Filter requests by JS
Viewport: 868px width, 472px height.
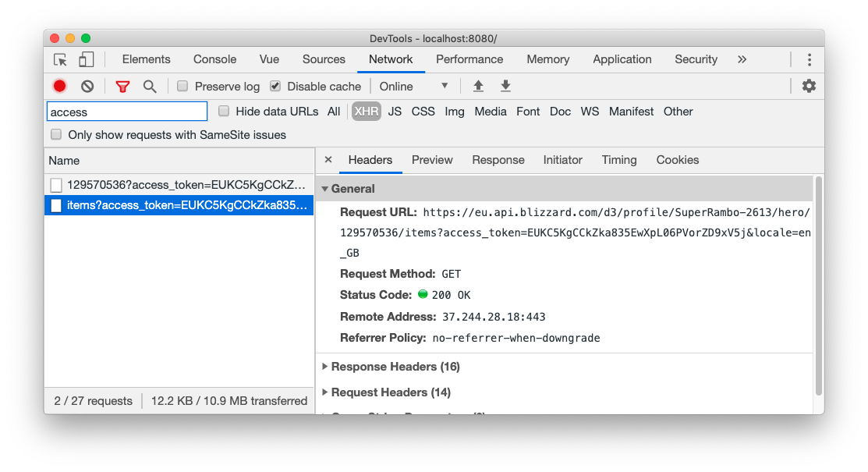click(x=395, y=112)
